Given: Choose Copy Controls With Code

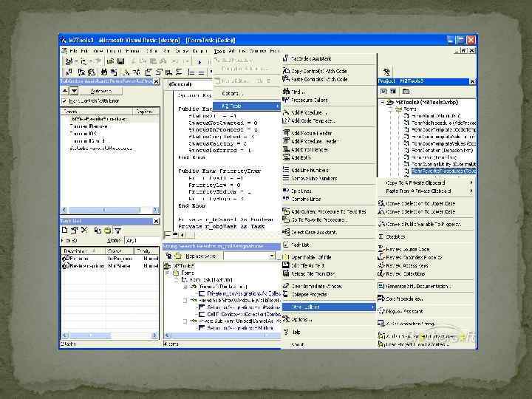Looking at the screenshot, I should [x=329, y=71].
